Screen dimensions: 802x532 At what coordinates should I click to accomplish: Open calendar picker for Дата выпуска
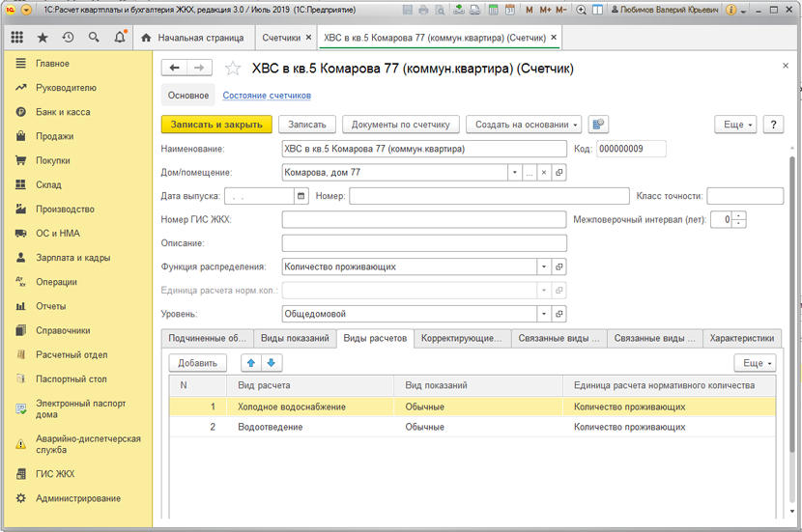point(301,196)
